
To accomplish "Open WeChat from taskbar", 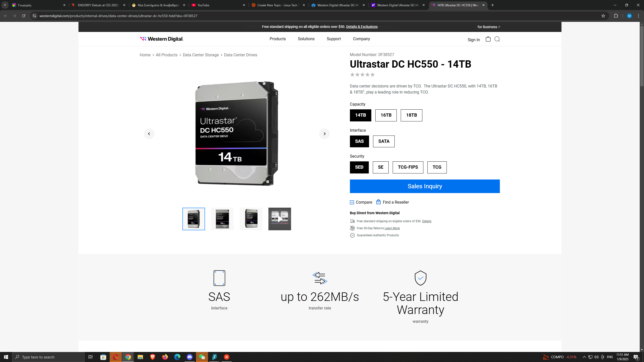I will (x=202, y=357).
